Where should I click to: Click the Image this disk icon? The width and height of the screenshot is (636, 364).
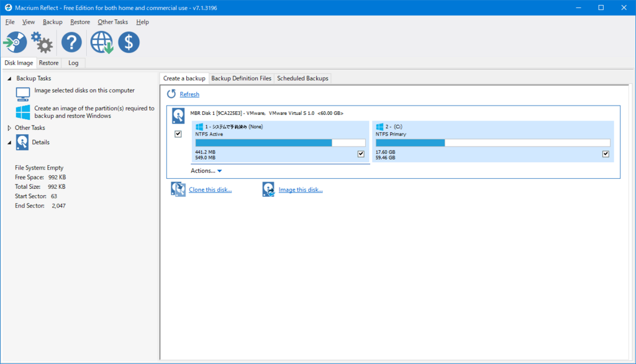coord(268,189)
